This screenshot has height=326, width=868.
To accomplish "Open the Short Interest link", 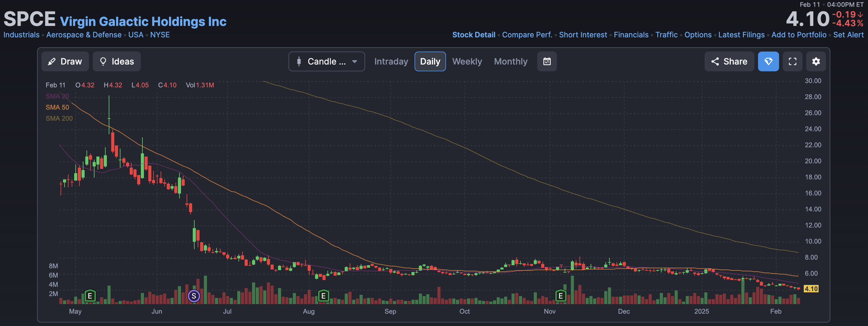I will pyautogui.click(x=583, y=35).
